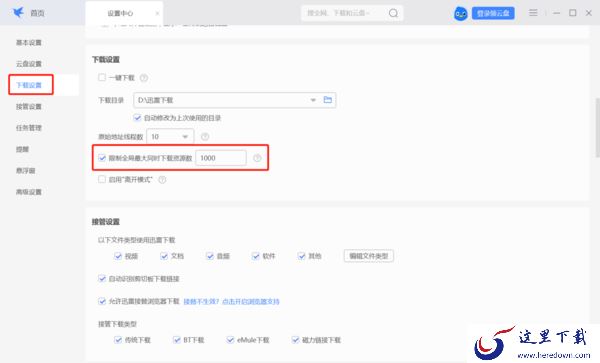Viewport: 600px width, 363px height.
Task: Enable the 一键下载 checkbox
Action: pos(102,78)
